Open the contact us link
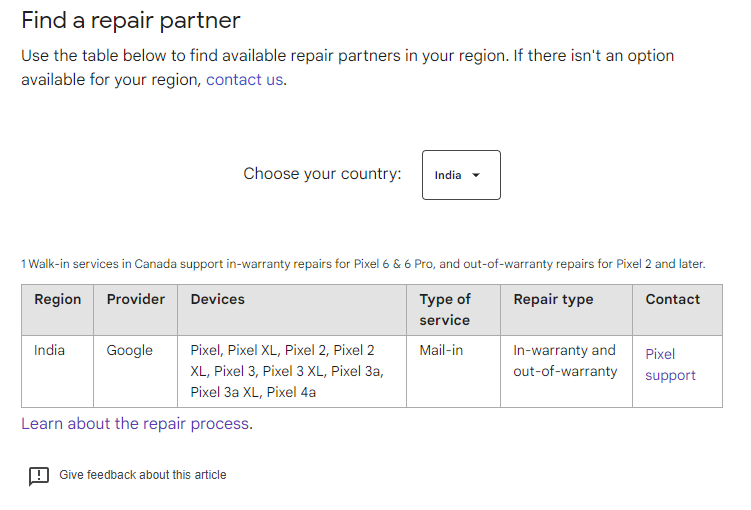This screenshot has width=751, height=510. coord(244,79)
